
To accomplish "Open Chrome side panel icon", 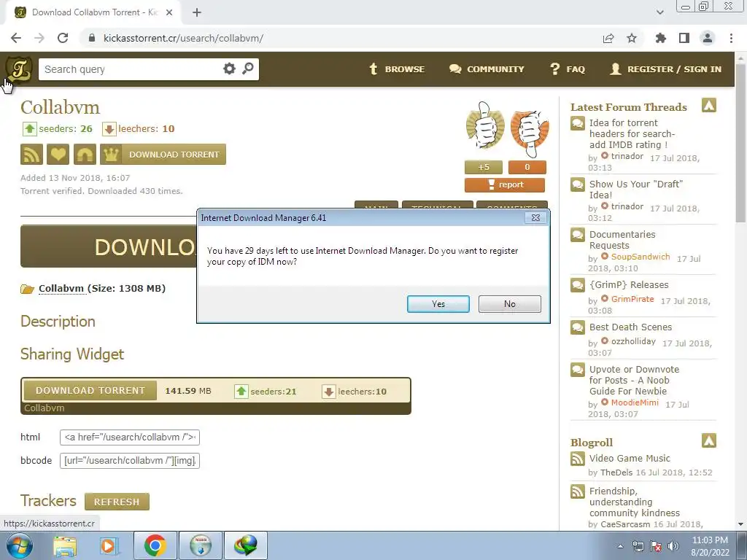I will point(684,38).
